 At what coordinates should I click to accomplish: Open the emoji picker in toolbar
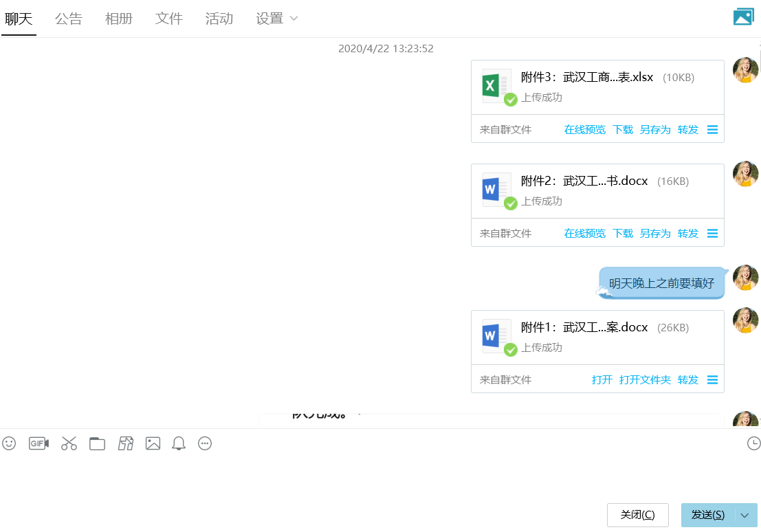coord(9,443)
